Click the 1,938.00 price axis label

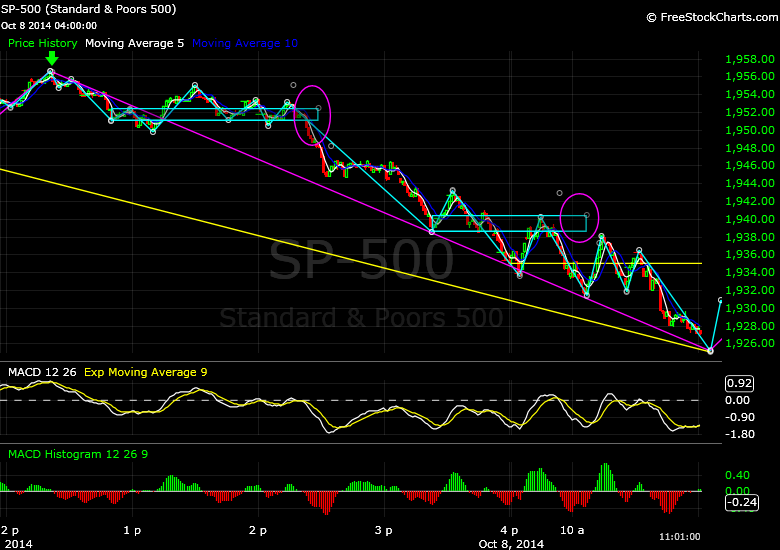click(x=750, y=237)
